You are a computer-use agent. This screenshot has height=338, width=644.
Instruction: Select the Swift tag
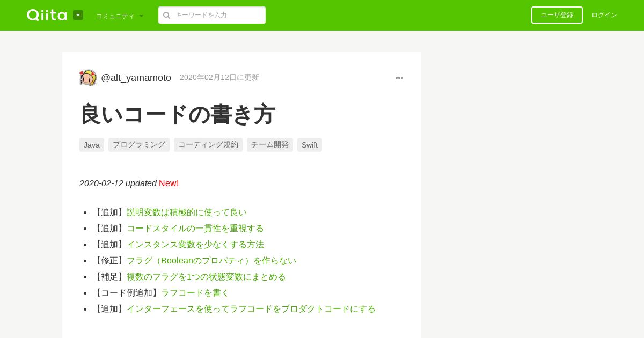pyautogui.click(x=310, y=145)
